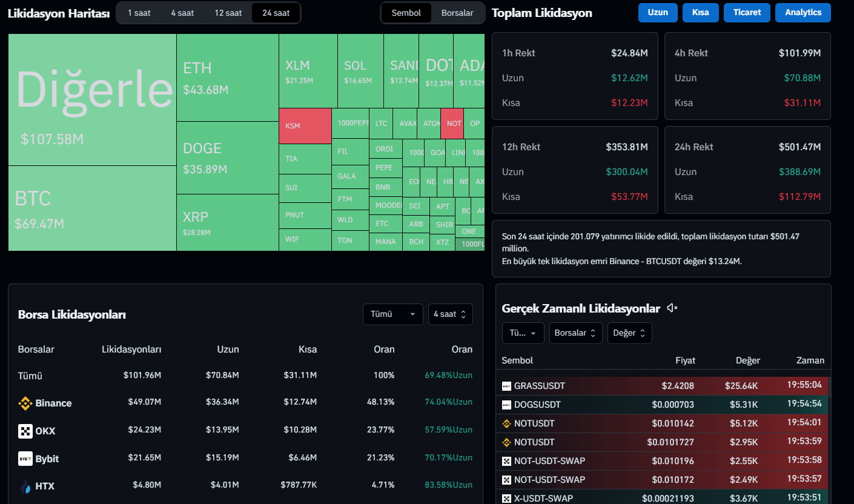Mute real-time liquidation sound via speaker icon
The image size is (854, 504).
click(672, 308)
